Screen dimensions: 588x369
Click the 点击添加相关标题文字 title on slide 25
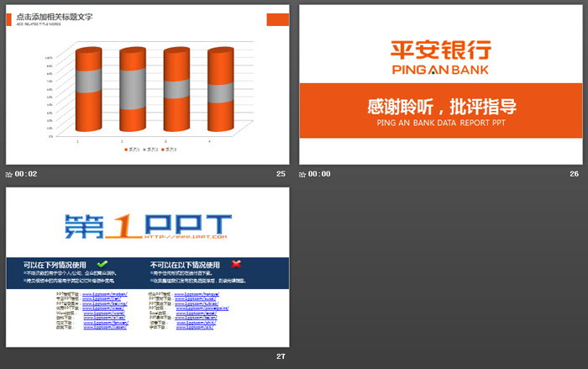pyautogui.click(x=55, y=17)
